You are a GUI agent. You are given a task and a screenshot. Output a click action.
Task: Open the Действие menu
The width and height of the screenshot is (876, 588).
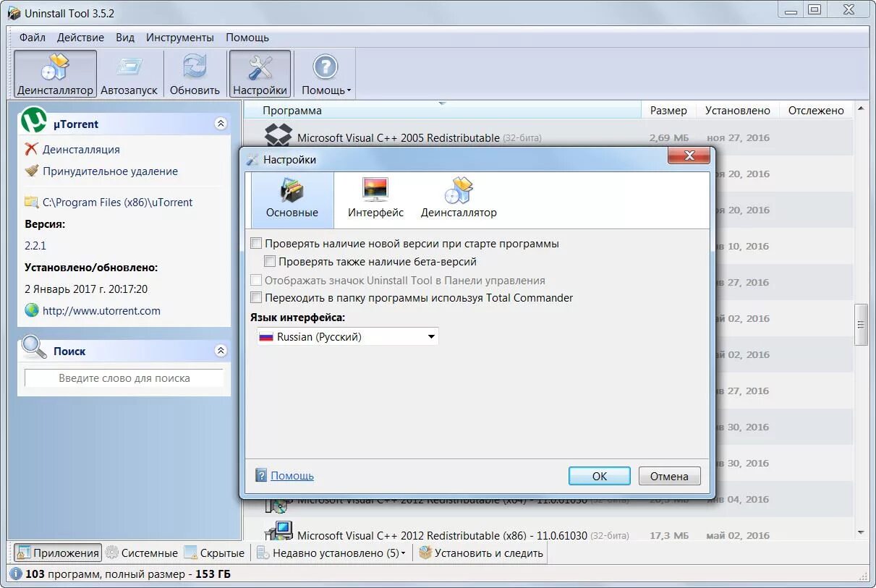pyautogui.click(x=80, y=38)
